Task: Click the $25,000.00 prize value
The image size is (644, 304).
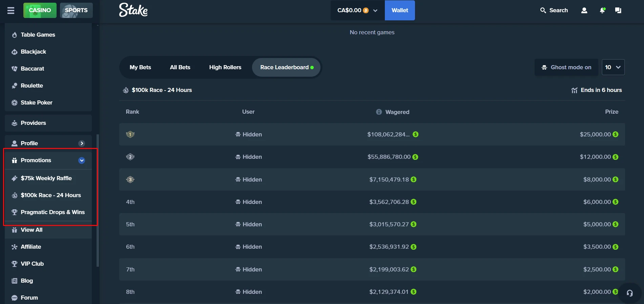Action: pos(595,134)
